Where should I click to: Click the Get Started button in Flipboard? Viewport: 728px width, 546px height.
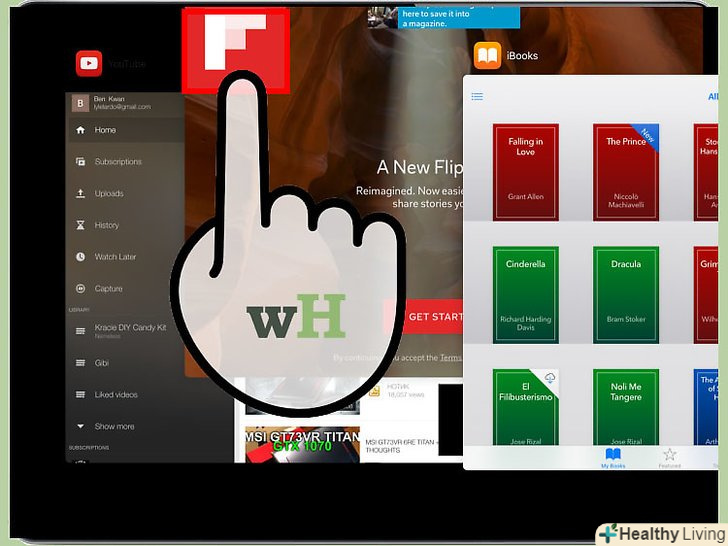[x=423, y=317]
